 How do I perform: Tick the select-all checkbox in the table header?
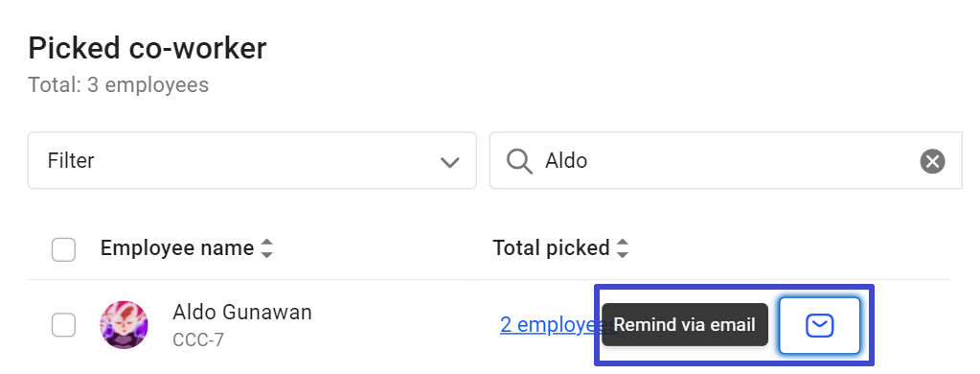(x=64, y=249)
